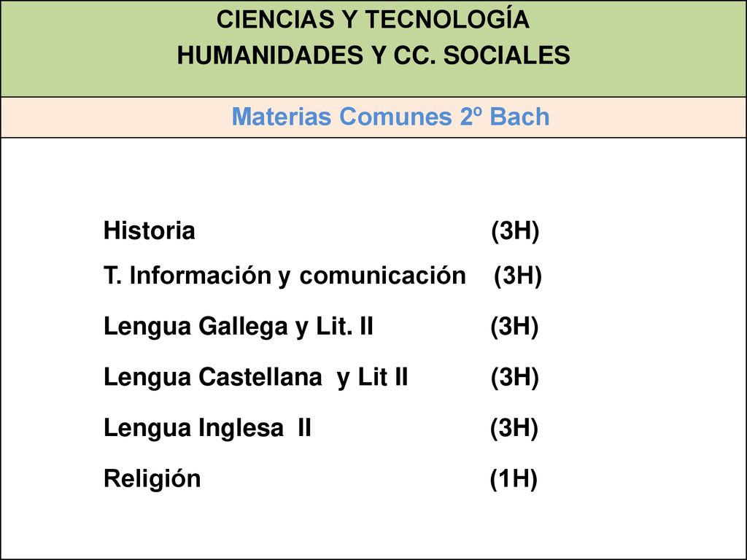Select Lengua Castellana y Lit II
Viewport: 747px width, 560px height.
[x=255, y=378]
